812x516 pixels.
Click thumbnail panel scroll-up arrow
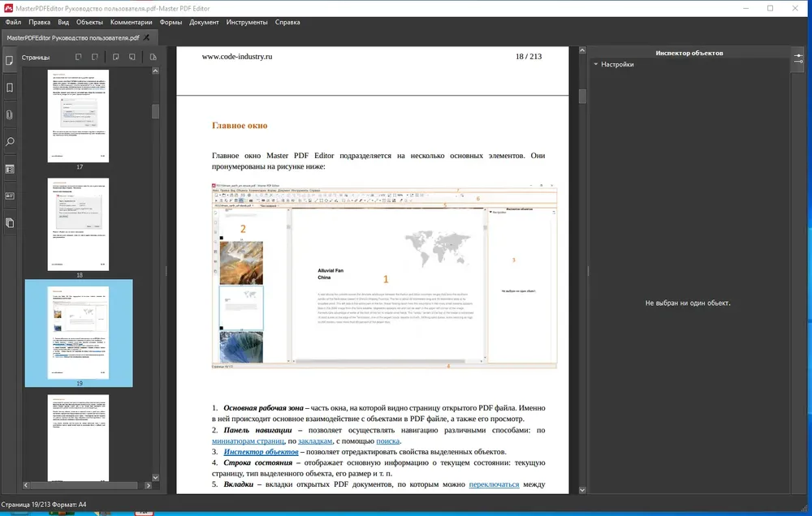pyautogui.click(x=155, y=71)
